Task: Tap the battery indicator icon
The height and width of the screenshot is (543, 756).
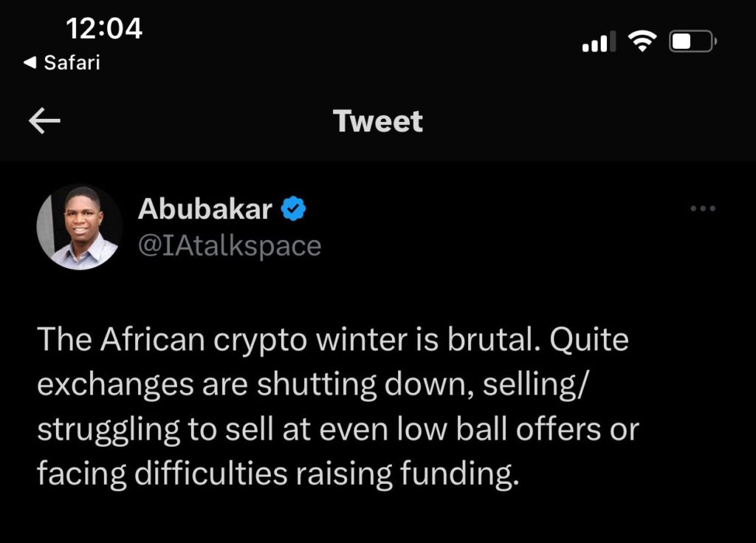Action: (691, 42)
